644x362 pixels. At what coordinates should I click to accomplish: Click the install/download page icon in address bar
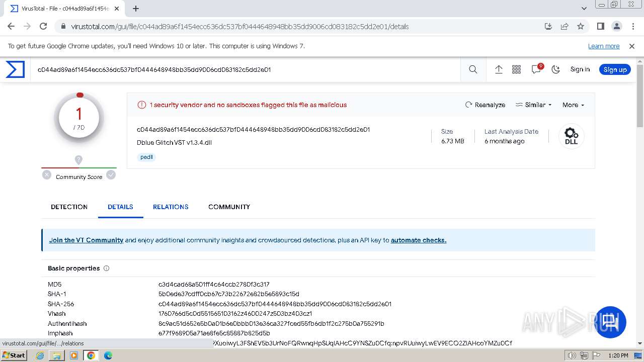pos(548,26)
